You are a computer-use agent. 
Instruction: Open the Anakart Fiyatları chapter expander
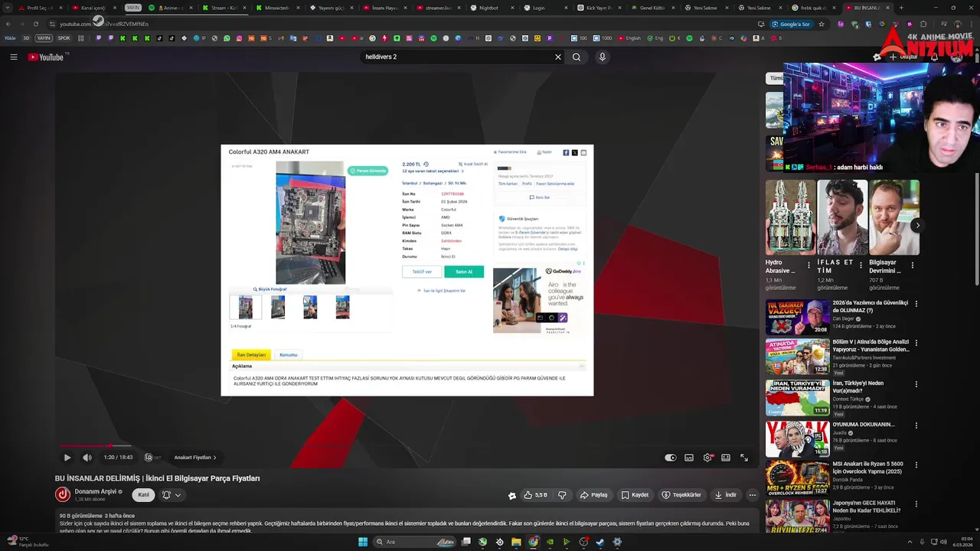[x=195, y=458]
